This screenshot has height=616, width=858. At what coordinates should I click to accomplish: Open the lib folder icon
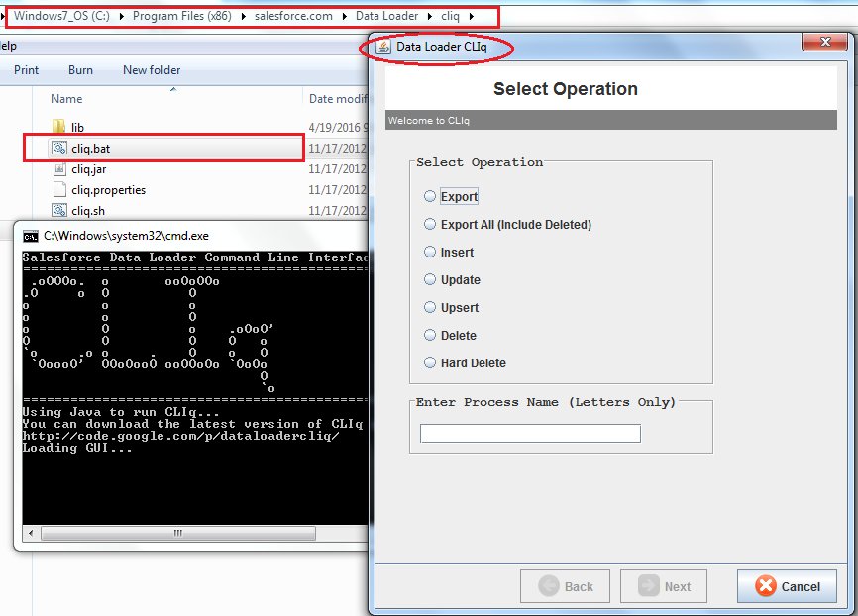point(56,126)
